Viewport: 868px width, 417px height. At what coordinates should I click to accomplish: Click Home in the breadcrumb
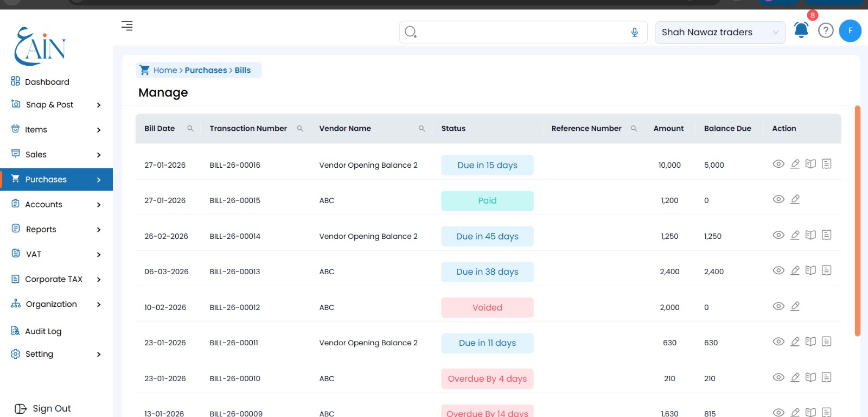pyautogui.click(x=165, y=71)
